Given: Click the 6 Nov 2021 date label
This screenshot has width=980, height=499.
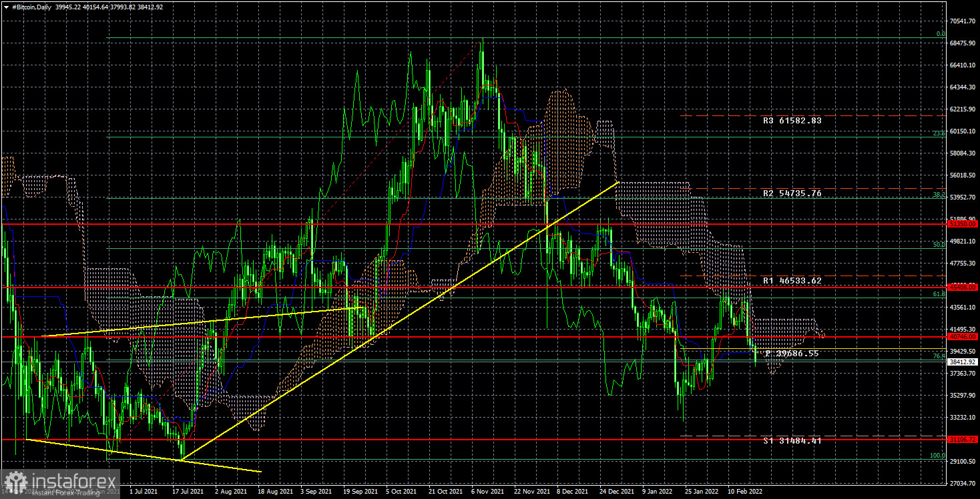Looking at the screenshot, I should 488,491.
